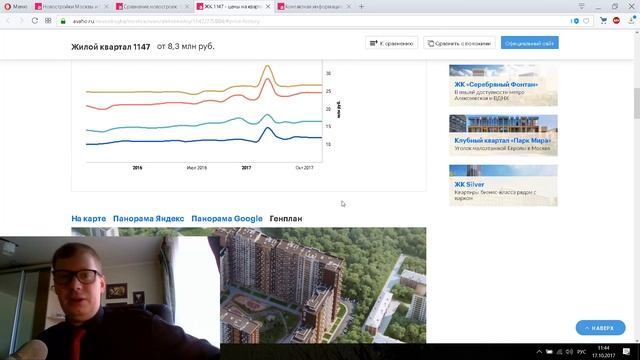Close the 'Сравнение новостроек' tab
This screenshot has height=360, width=640.
coord(187,7)
